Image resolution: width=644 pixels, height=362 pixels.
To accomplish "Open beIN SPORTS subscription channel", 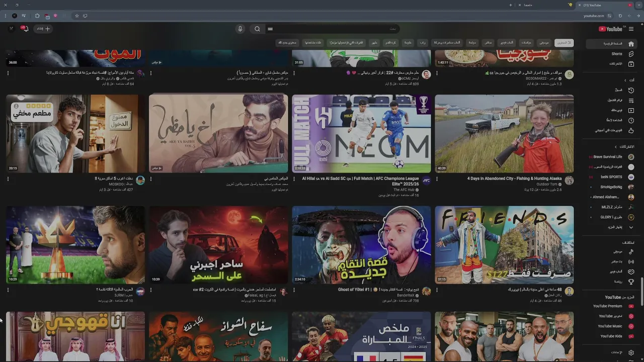I will 611,177.
